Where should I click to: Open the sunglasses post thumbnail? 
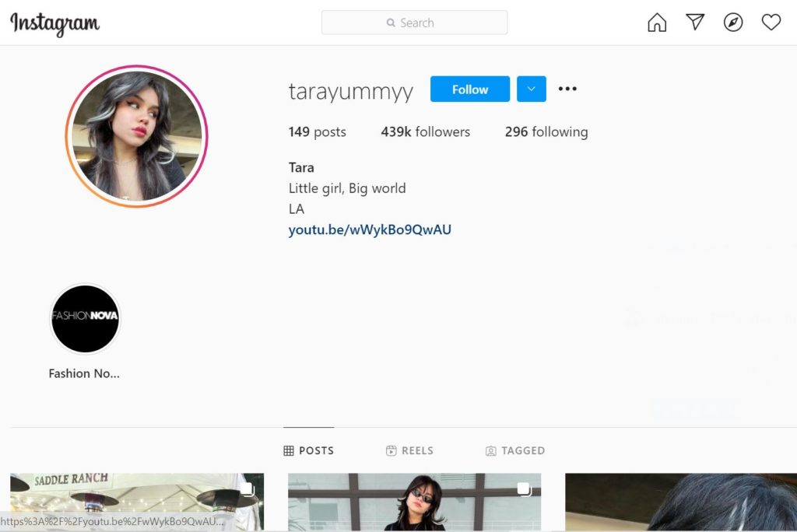pos(414,502)
